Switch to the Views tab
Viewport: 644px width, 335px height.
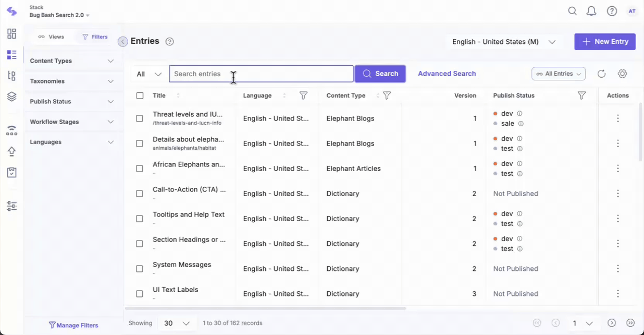tap(51, 37)
